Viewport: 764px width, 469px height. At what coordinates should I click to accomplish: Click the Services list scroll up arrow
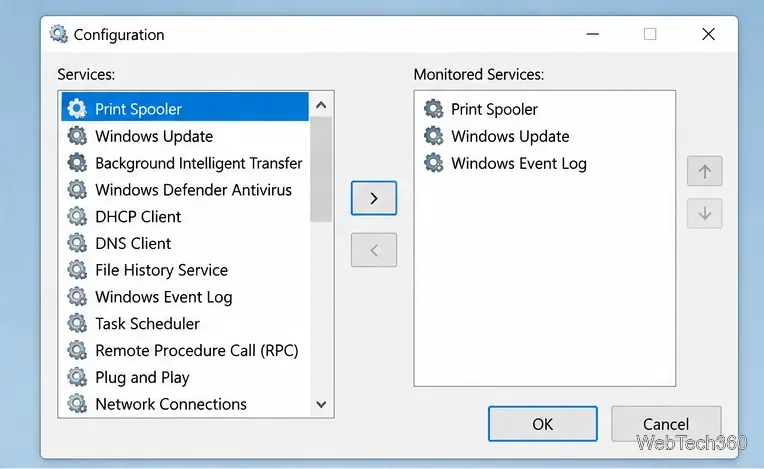point(321,105)
